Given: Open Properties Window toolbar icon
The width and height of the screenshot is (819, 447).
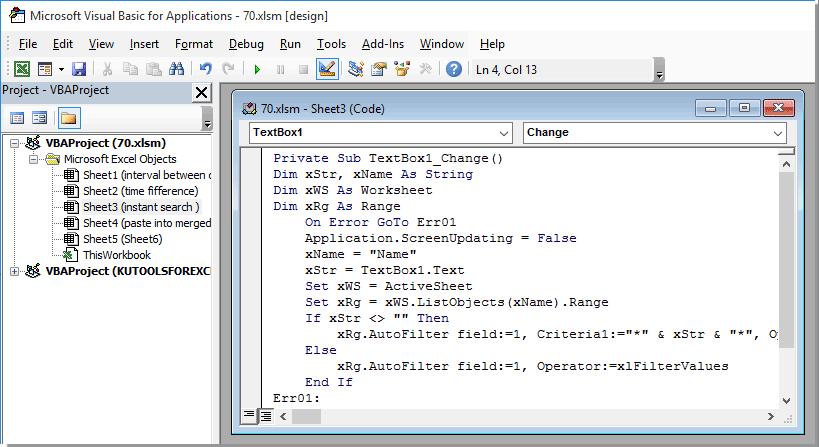Looking at the screenshot, I should point(379,69).
